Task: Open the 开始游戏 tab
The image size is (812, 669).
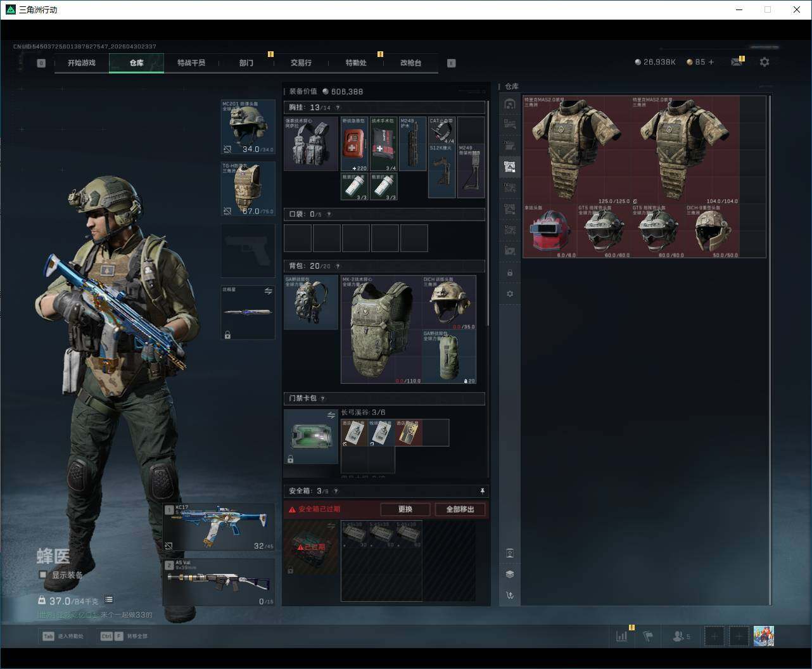Action: click(x=82, y=63)
